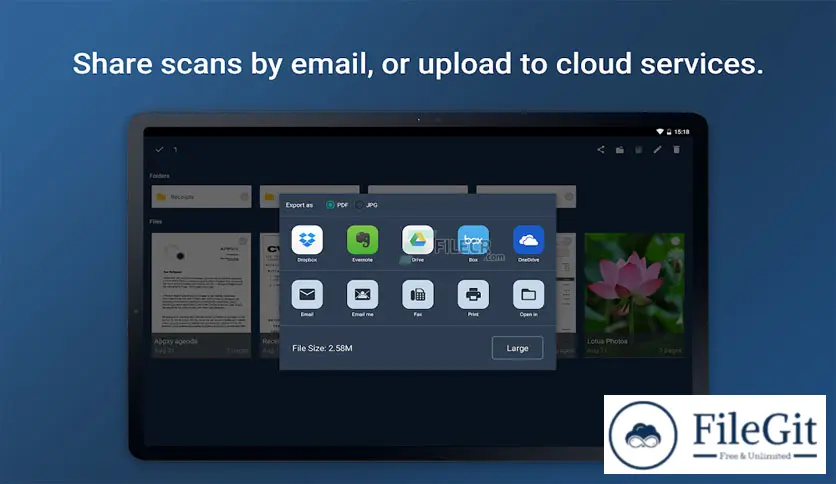
Task: Tap the battery status icon
Action: tap(669, 132)
